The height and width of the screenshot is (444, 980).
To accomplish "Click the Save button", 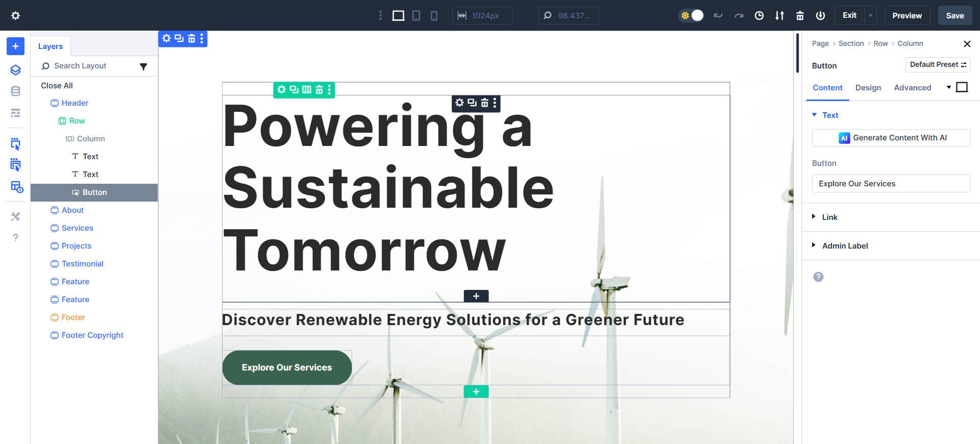I will (955, 15).
